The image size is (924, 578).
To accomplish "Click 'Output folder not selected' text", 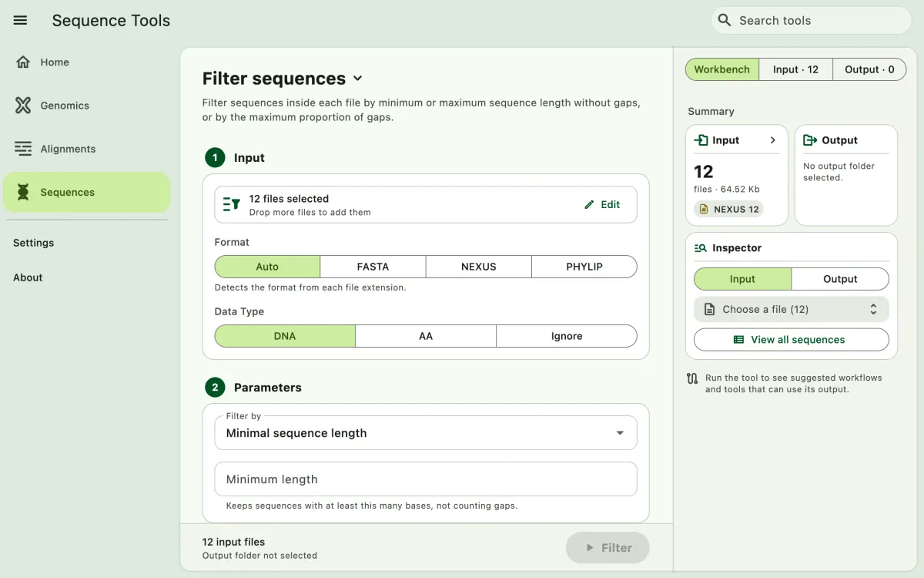I will 259,556.
